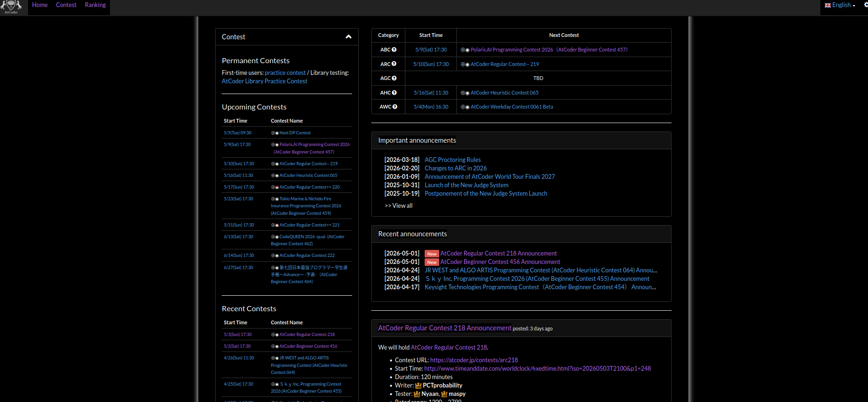
Task: Open the ARC 218 Announcement post heading
Action: pos(445,328)
